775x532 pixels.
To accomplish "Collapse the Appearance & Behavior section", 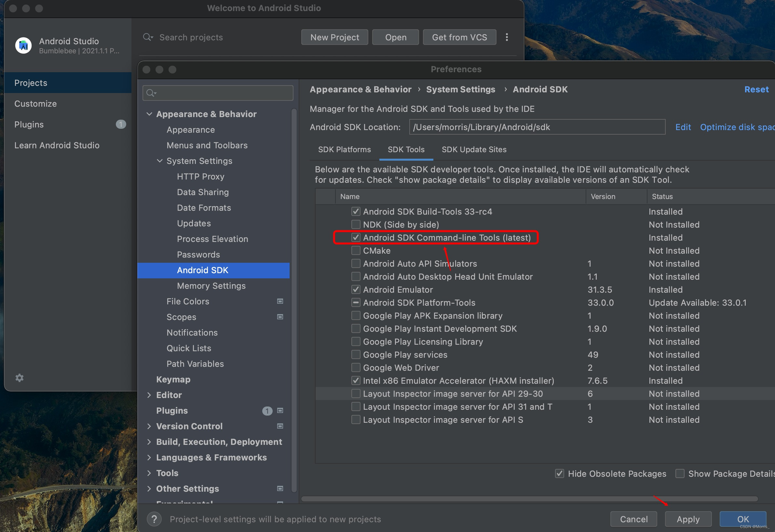I will tap(149, 114).
